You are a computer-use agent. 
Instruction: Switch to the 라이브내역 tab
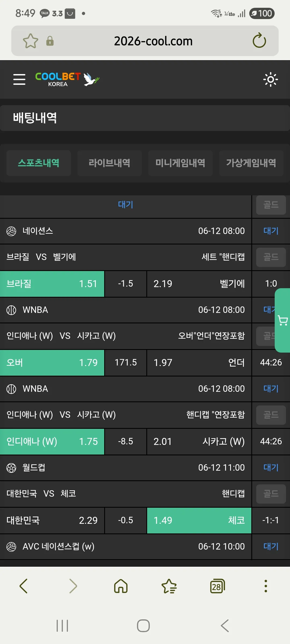tap(110, 163)
